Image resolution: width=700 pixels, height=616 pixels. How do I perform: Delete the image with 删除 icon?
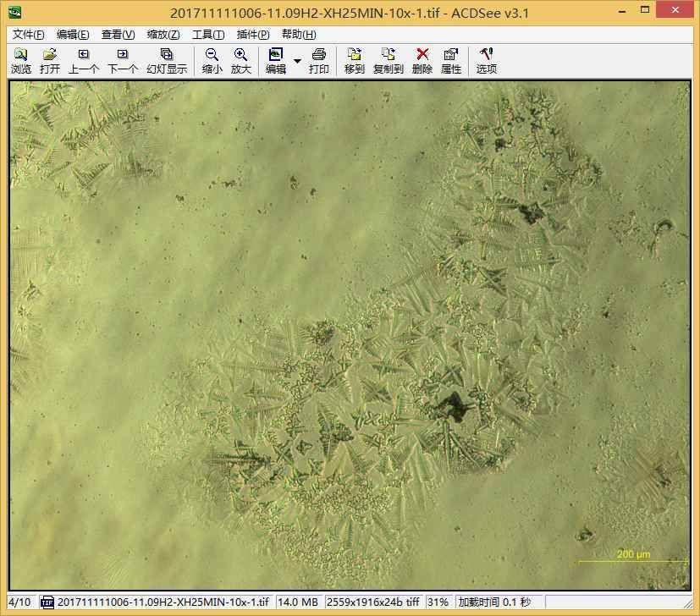pyautogui.click(x=422, y=61)
